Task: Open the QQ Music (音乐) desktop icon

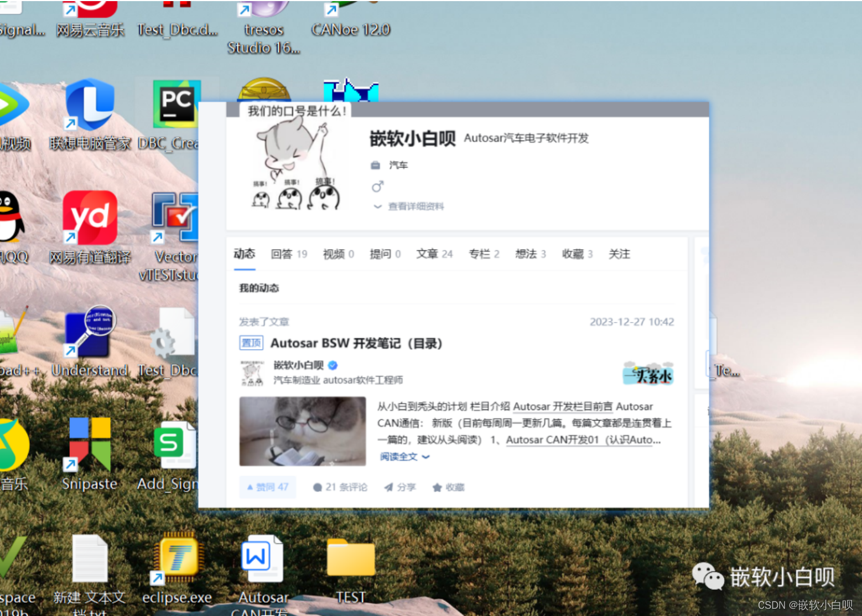Action: pos(14,455)
